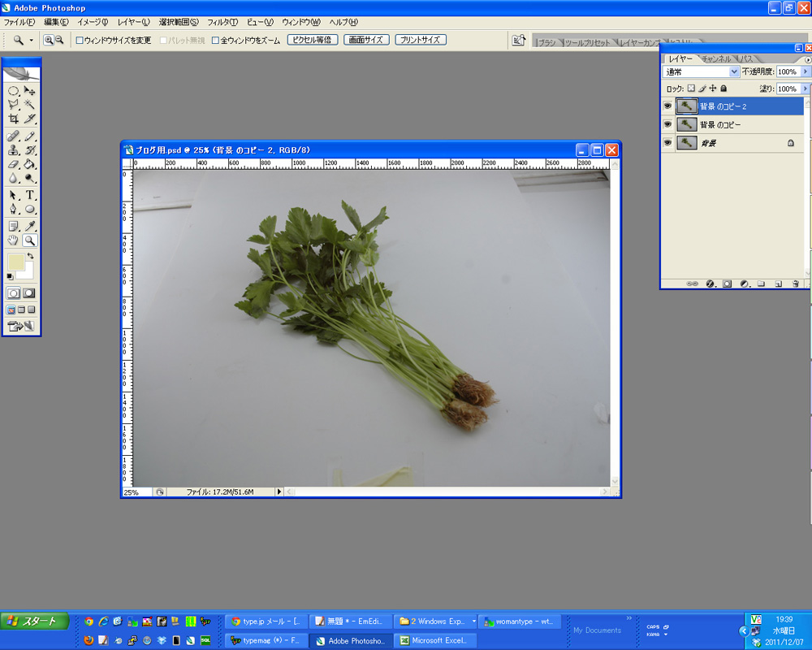The image size is (812, 650).
Task: Click Zoom Out button in options bar
Action: (x=59, y=40)
